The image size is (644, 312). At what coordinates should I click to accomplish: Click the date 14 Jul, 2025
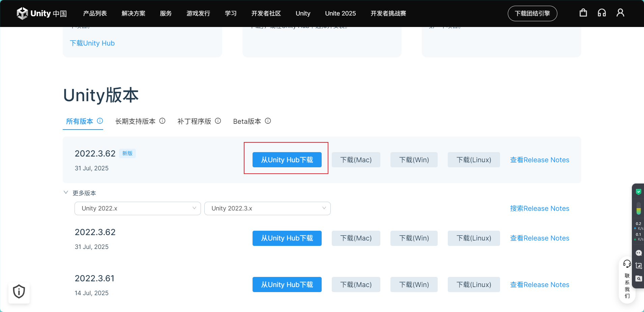point(92,293)
